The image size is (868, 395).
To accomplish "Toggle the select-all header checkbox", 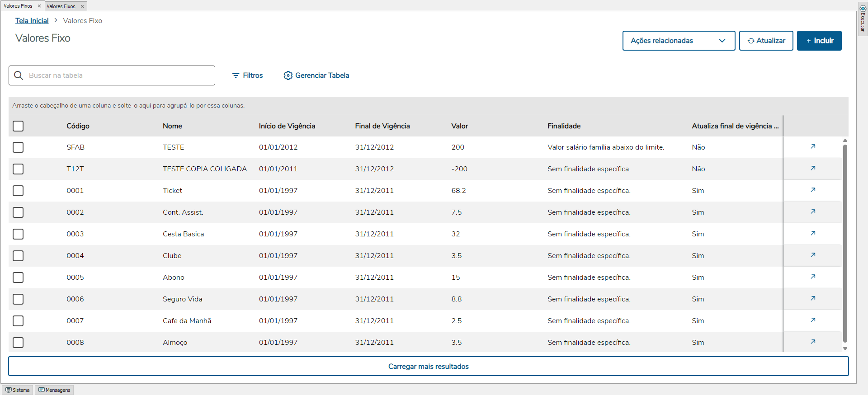I will click(x=18, y=126).
